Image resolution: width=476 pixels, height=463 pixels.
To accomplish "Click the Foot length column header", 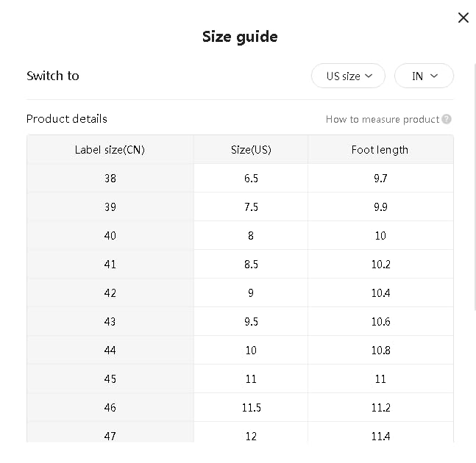I will tap(380, 150).
